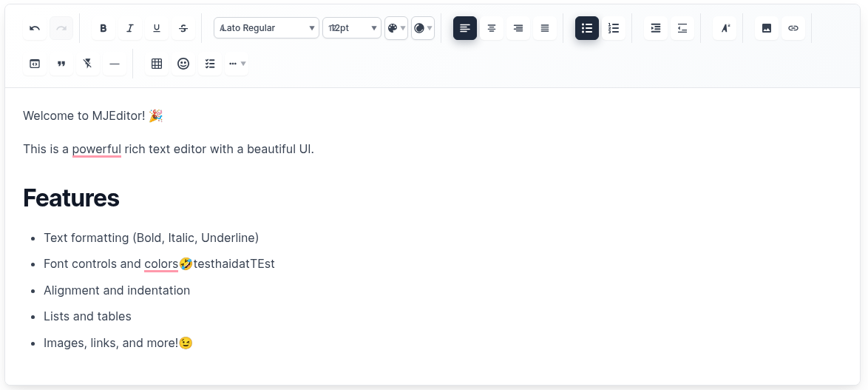Insert a code block
868x390 pixels.
[x=35, y=64]
